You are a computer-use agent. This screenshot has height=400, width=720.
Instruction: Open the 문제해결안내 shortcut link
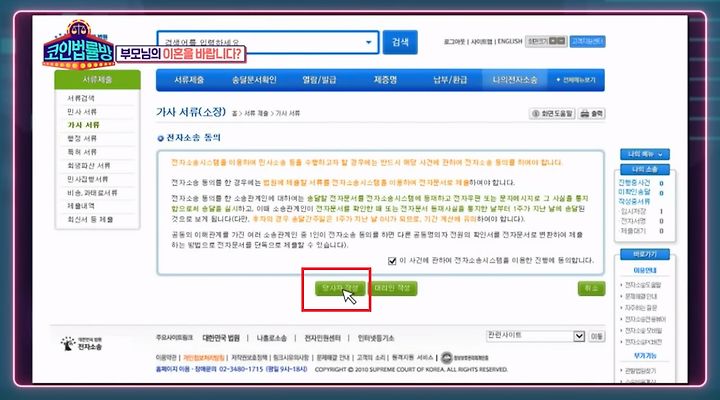click(641, 297)
